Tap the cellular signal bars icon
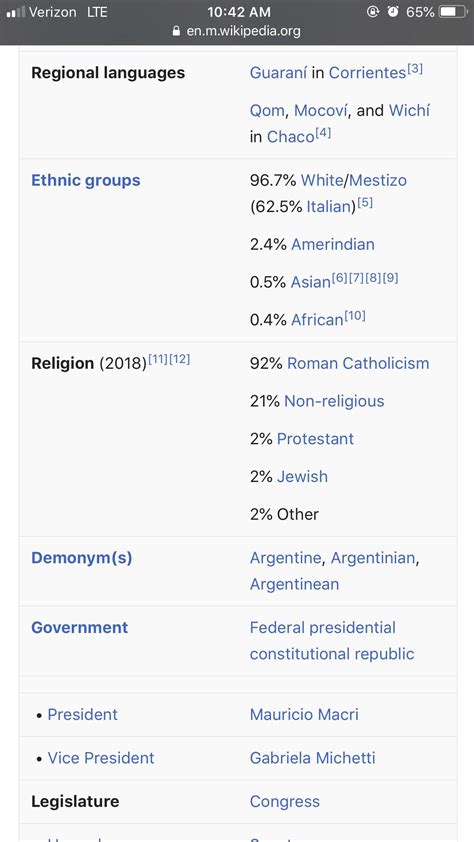This screenshot has width=474, height=842. pyautogui.click(x=16, y=12)
